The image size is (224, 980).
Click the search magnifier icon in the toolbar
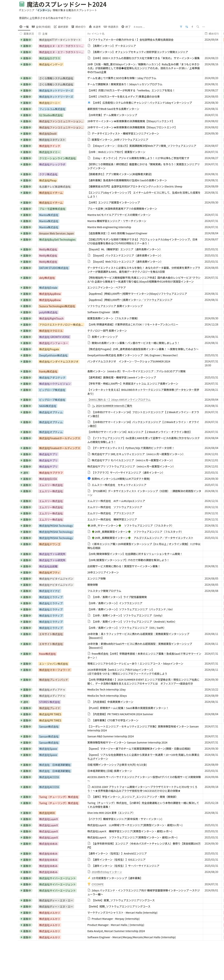[x=198, y=27]
